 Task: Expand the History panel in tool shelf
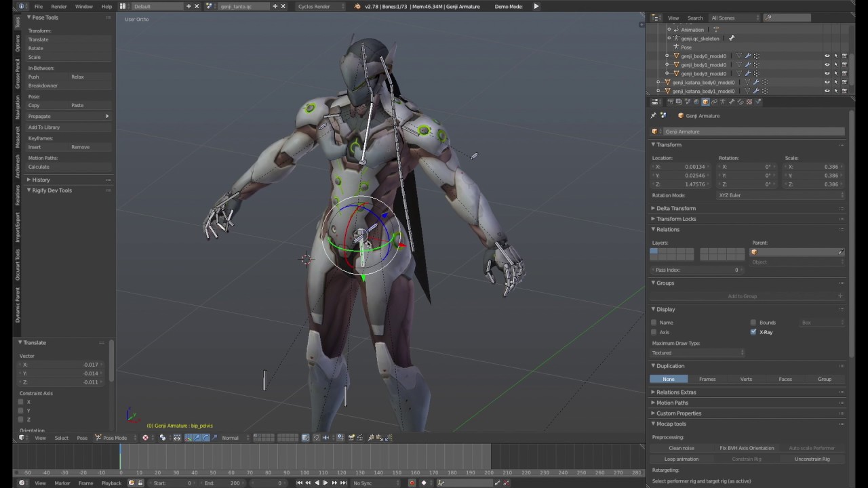pyautogui.click(x=40, y=180)
